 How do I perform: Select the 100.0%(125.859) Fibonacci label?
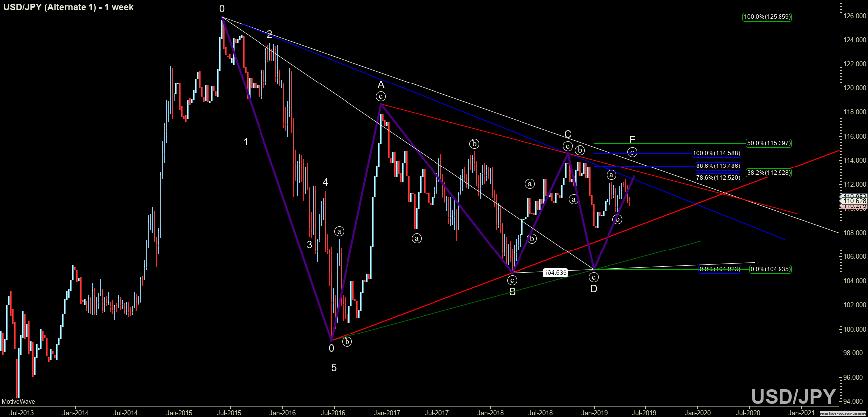(767, 17)
